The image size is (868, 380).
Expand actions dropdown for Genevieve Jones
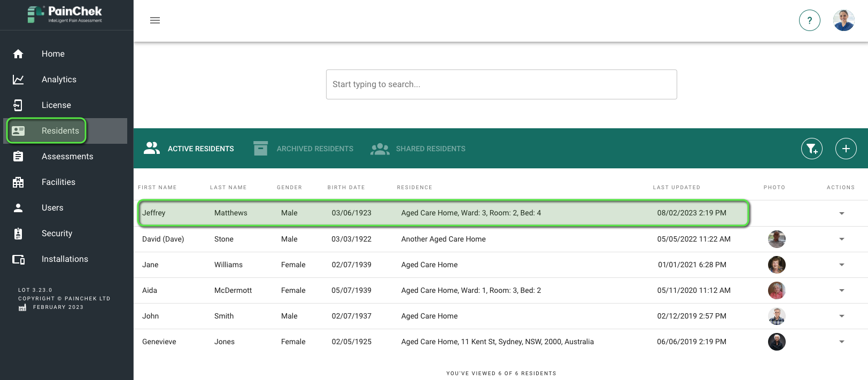(x=842, y=342)
